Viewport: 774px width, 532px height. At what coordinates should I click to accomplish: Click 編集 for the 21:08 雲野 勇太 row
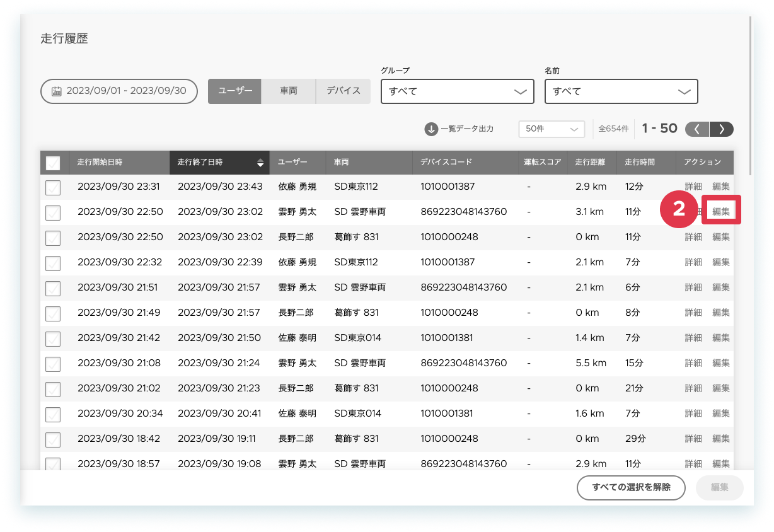[x=721, y=363]
